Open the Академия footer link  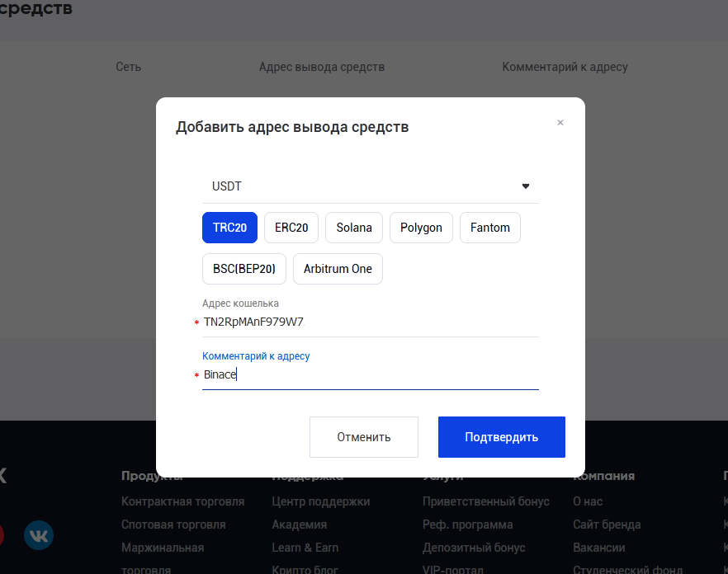(x=300, y=525)
